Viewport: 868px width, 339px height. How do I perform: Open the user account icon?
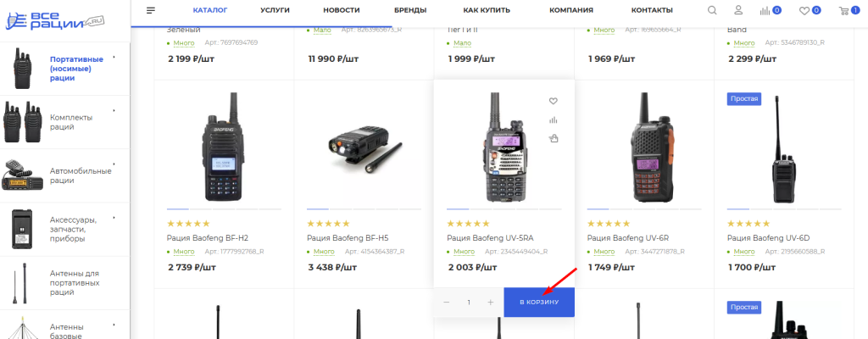[738, 10]
